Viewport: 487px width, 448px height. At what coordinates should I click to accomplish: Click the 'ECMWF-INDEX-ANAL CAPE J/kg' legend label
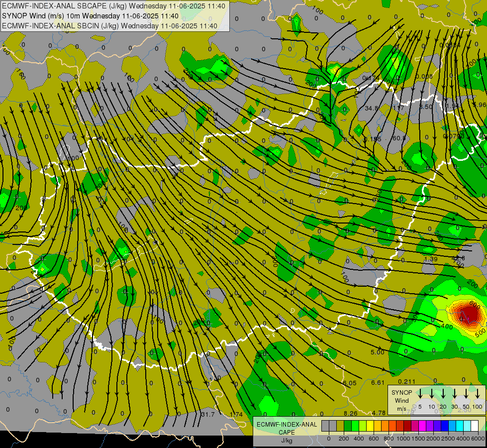[x=287, y=433]
